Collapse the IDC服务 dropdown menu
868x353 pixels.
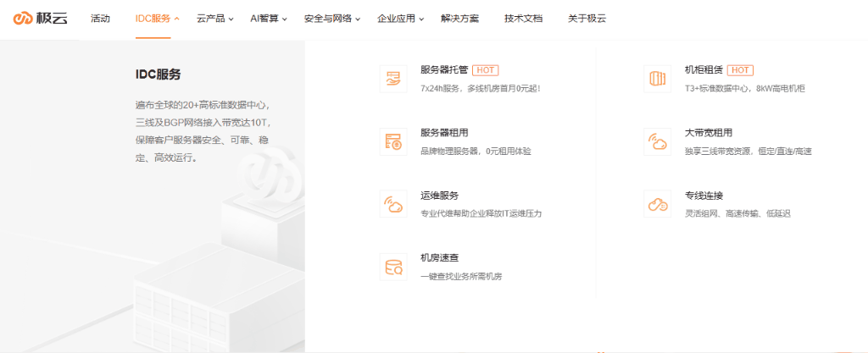coord(158,19)
